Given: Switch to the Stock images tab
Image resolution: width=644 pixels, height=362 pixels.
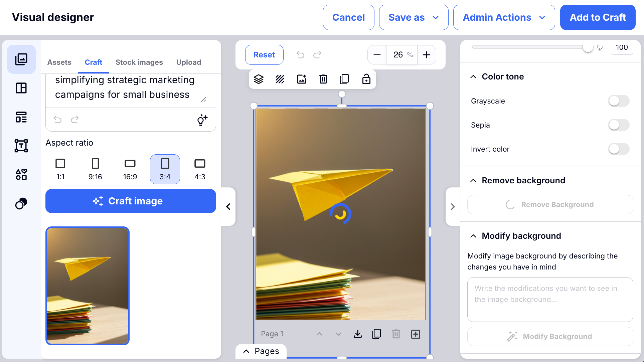Looking at the screenshot, I should point(139,62).
